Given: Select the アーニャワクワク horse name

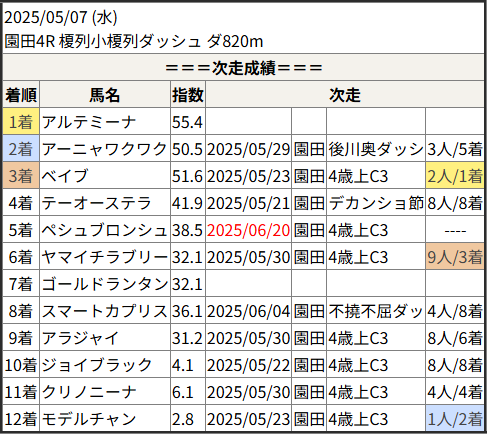Looking at the screenshot, I should point(104,149).
